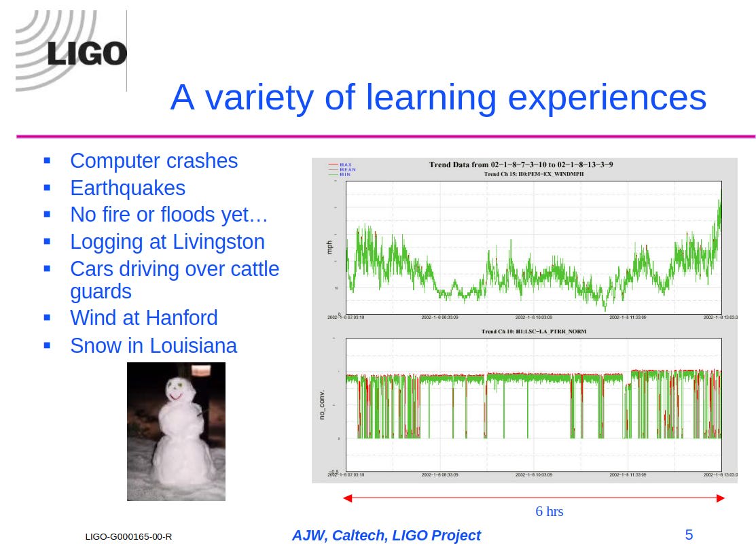756x554 pixels.
Task: Click the PTRR_NORM trend plot
Action: (534, 405)
